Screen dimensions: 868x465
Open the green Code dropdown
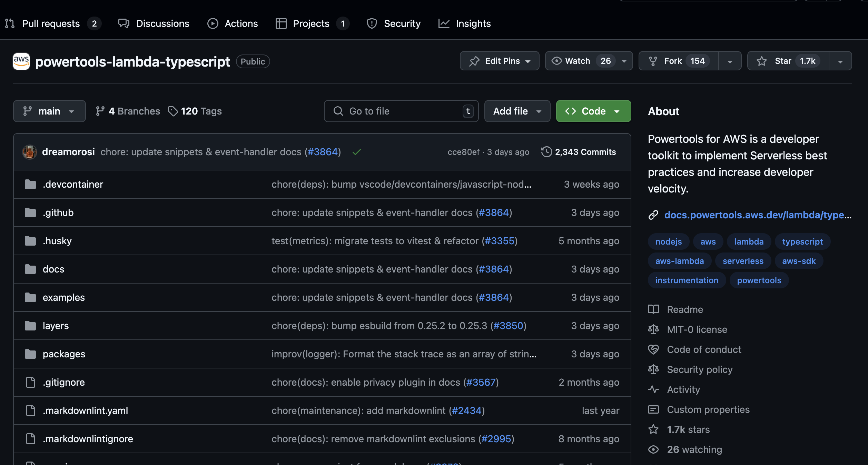coord(593,111)
